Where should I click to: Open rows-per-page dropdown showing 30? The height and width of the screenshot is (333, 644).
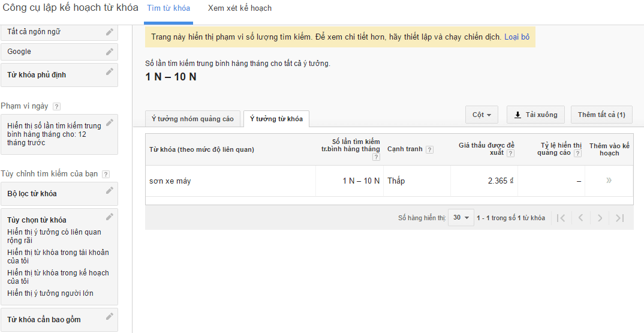[461, 217]
